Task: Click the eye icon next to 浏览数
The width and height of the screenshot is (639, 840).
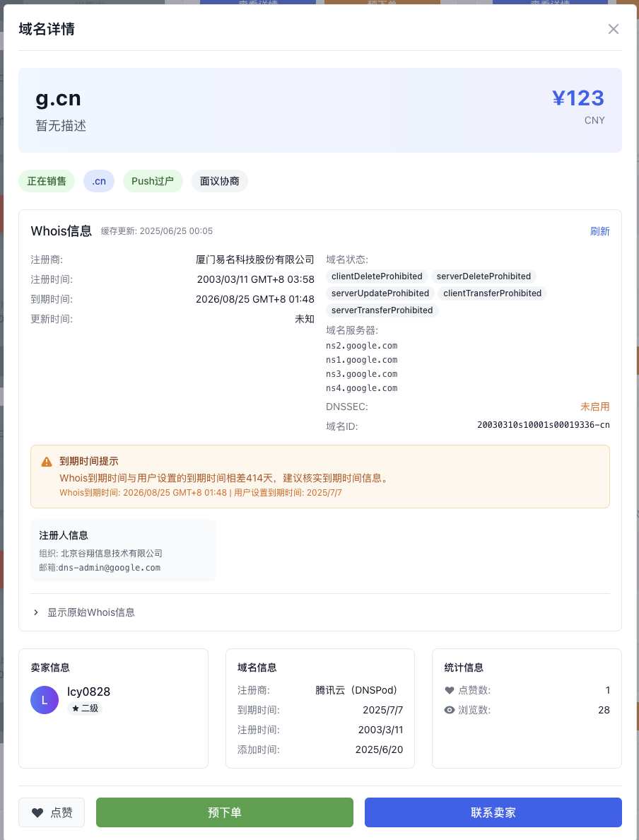Action: click(450, 710)
